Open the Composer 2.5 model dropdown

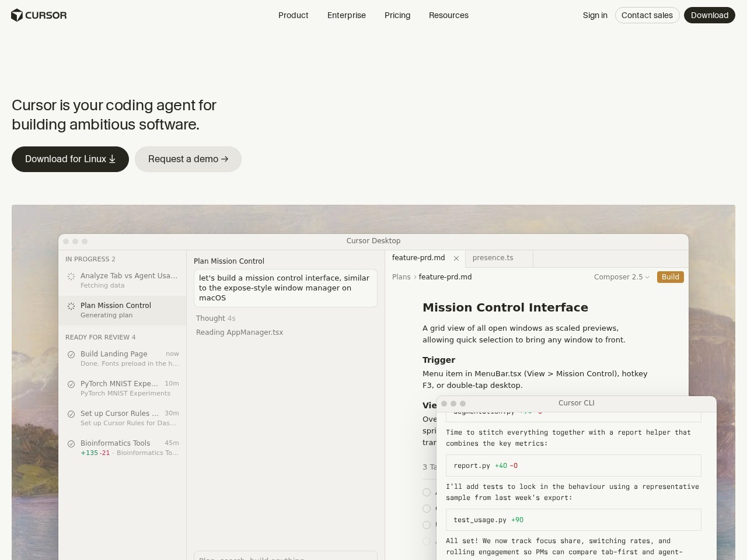(622, 277)
